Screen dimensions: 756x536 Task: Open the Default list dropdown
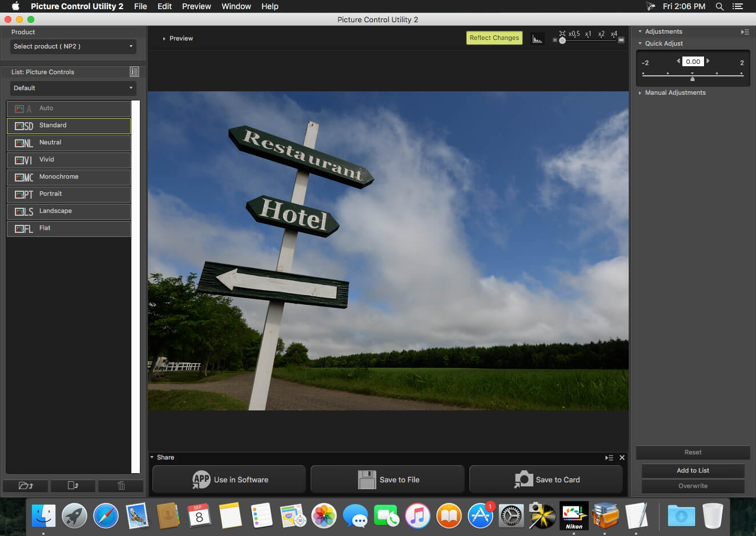(73, 88)
